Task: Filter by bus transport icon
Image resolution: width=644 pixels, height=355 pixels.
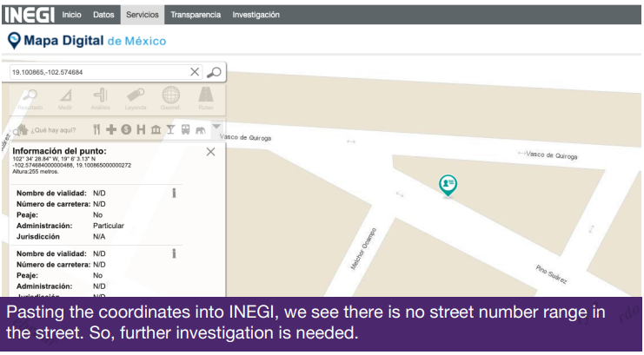Action: 186,129
